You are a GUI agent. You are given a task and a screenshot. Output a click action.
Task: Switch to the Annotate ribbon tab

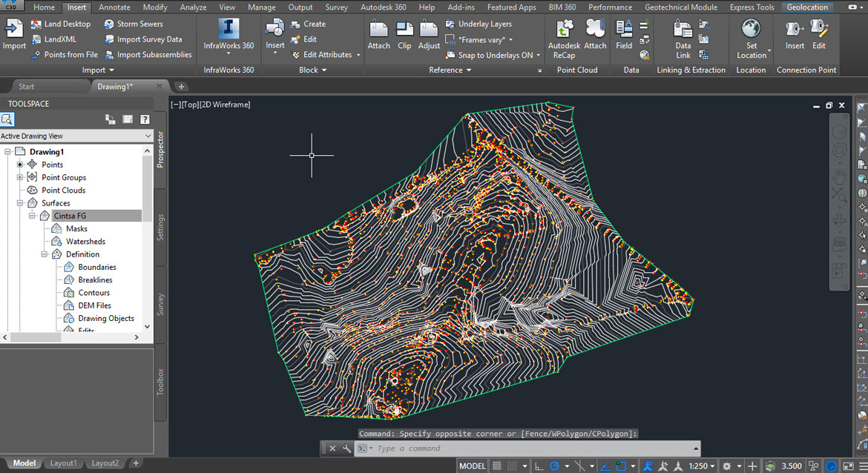click(x=114, y=7)
